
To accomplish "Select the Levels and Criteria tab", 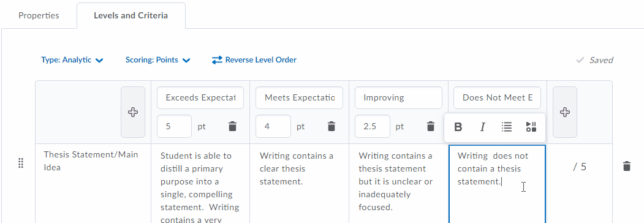I will 131,15.
